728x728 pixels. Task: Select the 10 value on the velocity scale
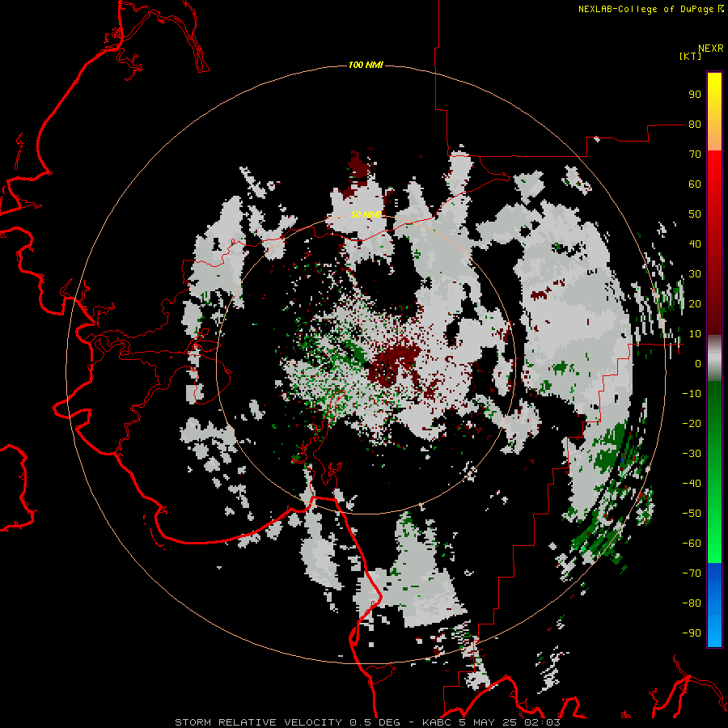pos(695,334)
